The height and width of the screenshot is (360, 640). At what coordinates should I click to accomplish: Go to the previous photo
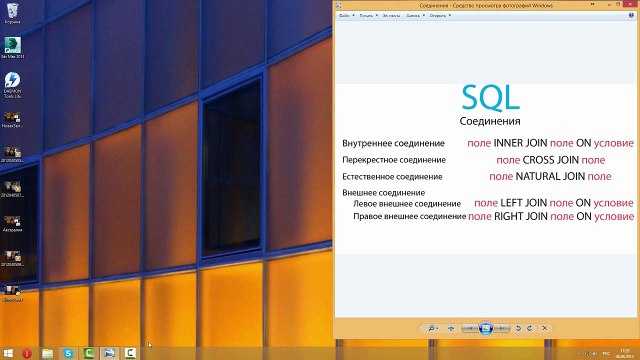coord(469,328)
